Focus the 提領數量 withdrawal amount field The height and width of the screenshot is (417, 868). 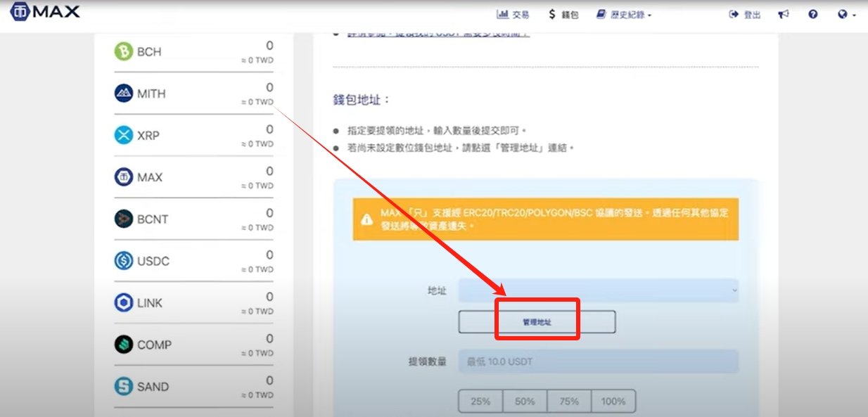click(599, 362)
